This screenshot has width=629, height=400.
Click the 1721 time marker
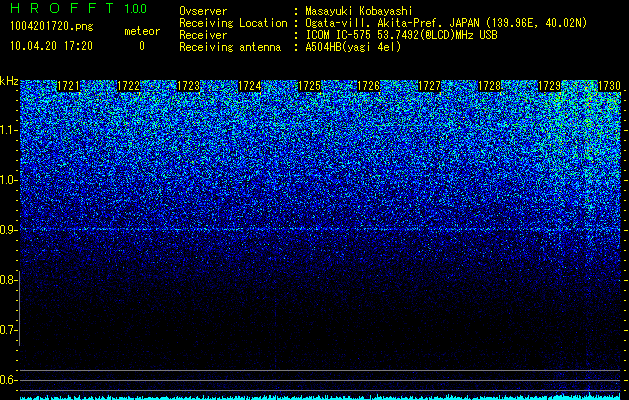(69, 86)
